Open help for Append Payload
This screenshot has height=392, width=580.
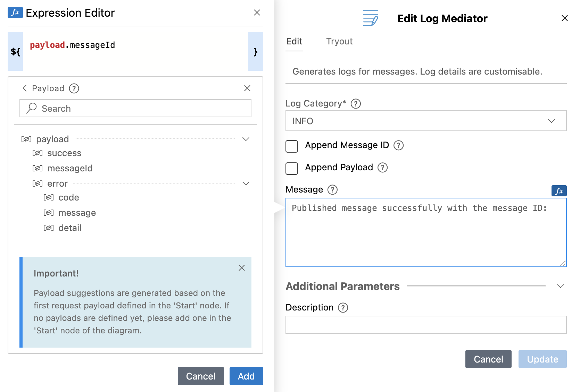tap(382, 167)
